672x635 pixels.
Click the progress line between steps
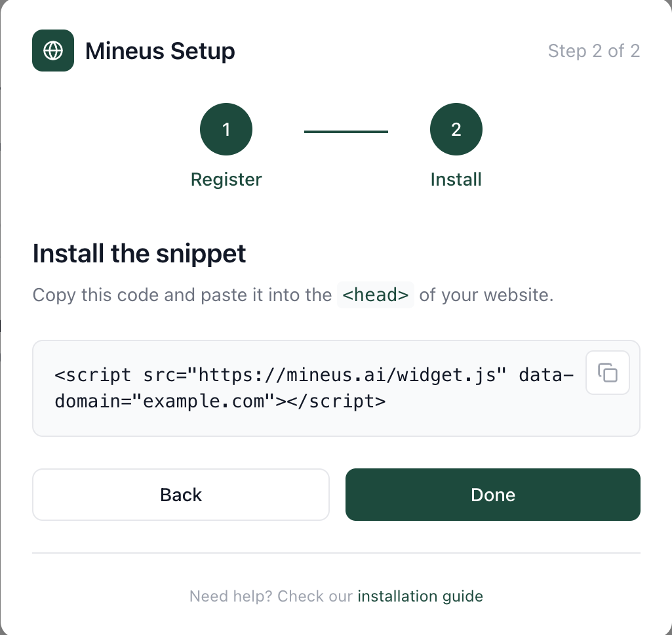[346, 133]
